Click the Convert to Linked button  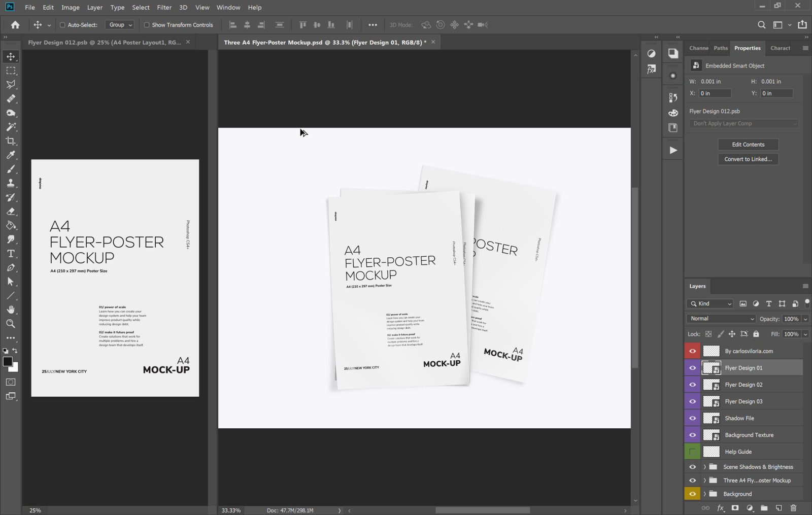pos(748,159)
